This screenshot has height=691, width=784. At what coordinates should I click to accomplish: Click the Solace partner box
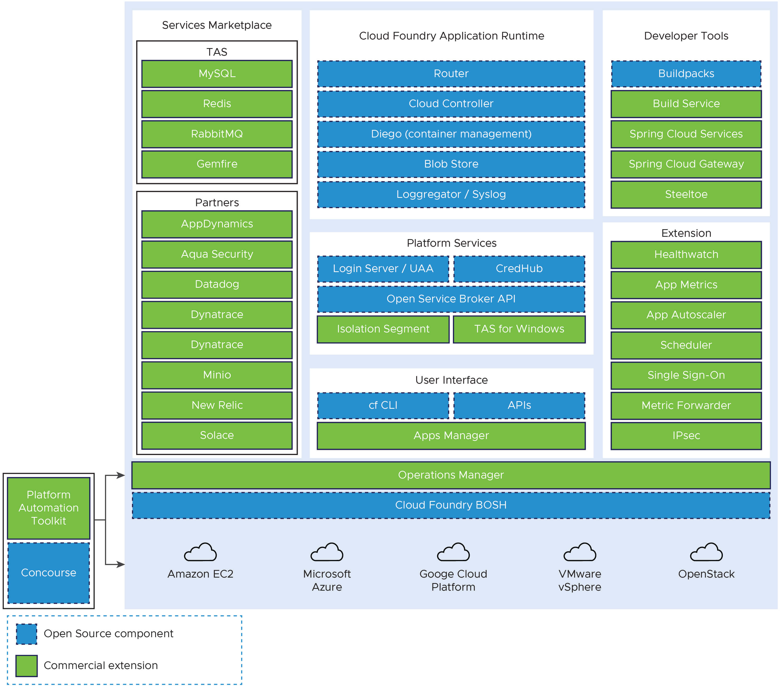coord(217,435)
